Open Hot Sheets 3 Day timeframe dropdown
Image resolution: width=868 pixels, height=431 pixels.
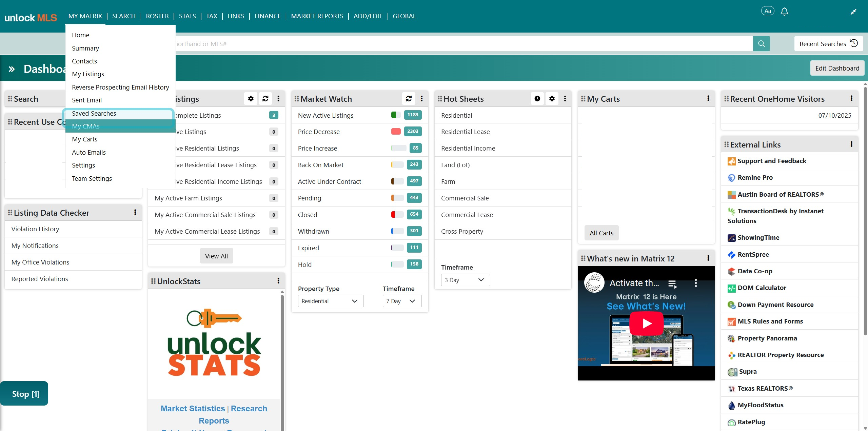coord(465,280)
